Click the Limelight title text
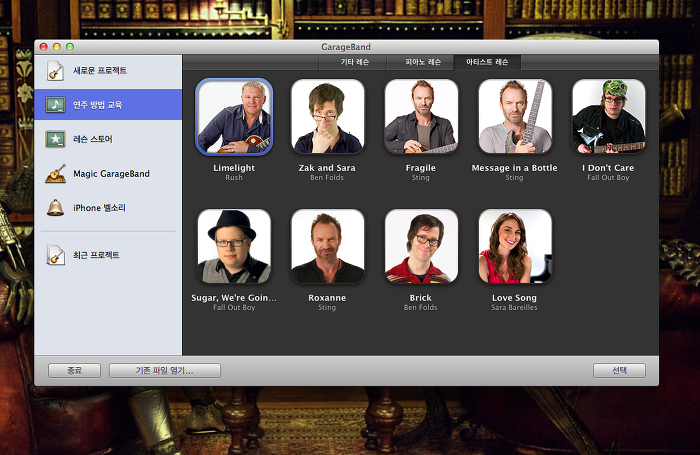 pos(234,168)
